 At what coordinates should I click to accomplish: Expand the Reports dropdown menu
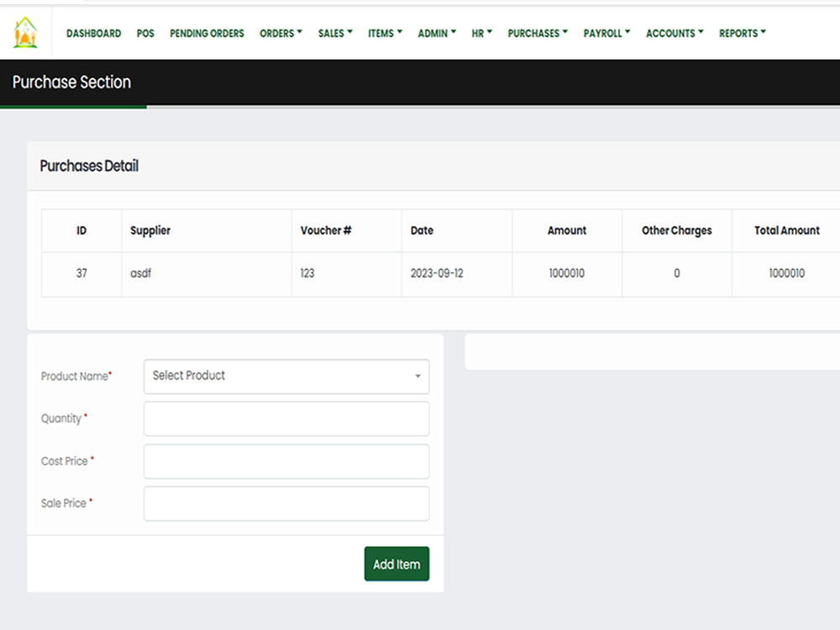click(743, 34)
